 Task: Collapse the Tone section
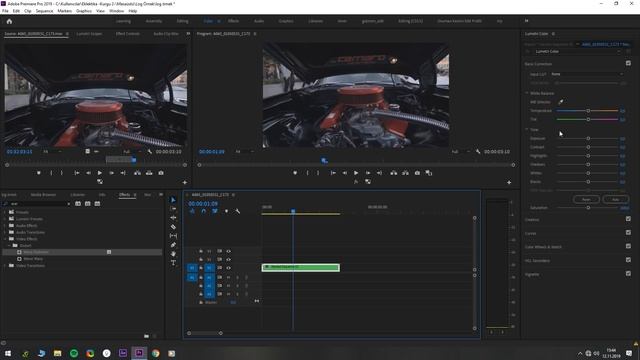point(527,129)
